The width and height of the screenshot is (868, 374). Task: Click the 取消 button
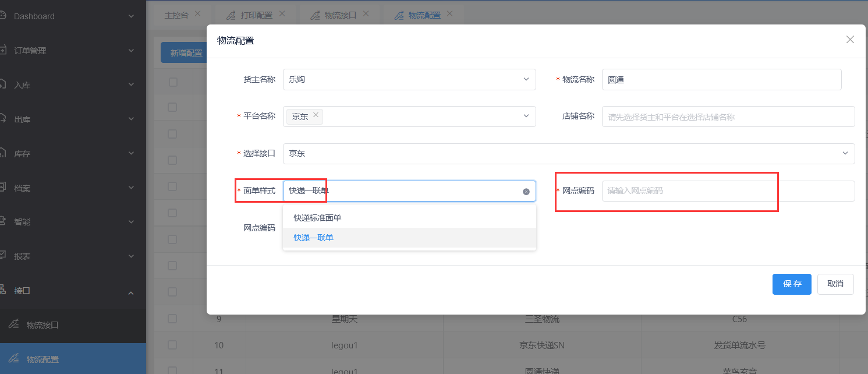(x=835, y=284)
